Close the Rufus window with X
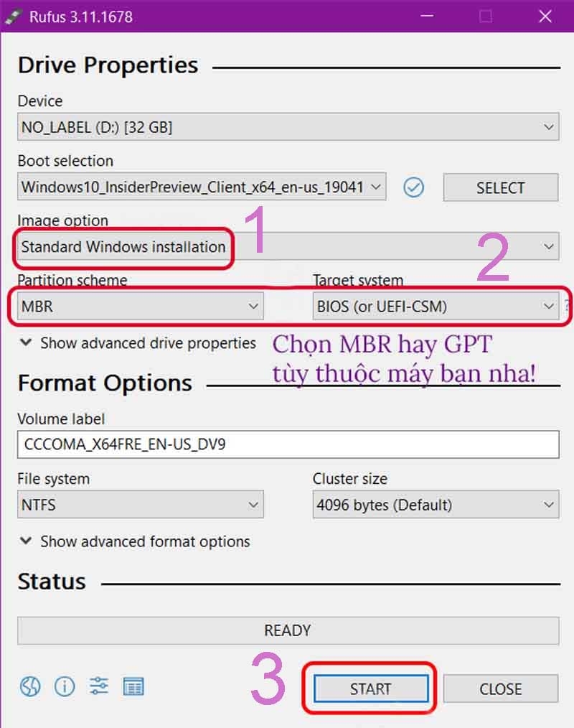 (545, 17)
